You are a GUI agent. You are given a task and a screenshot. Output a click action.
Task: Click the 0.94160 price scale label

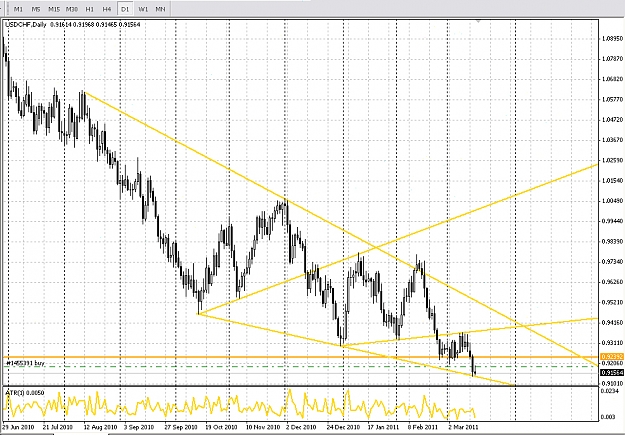(x=612, y=322)
